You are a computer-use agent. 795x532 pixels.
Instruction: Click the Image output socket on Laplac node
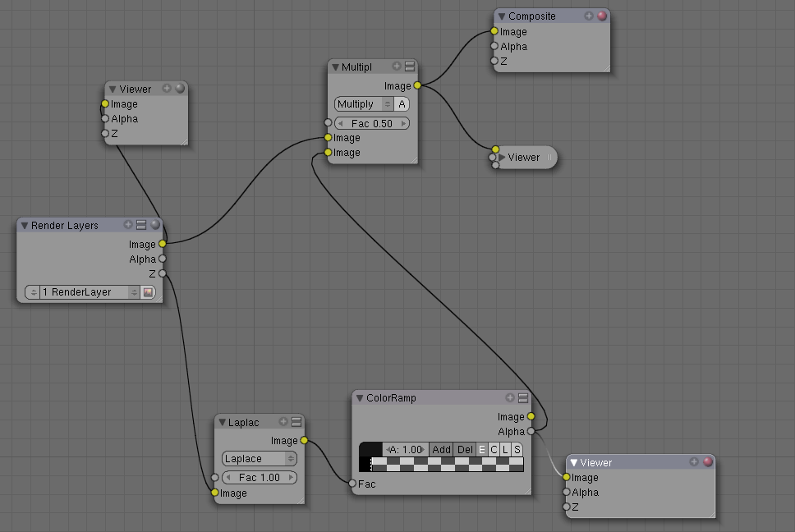304,440
